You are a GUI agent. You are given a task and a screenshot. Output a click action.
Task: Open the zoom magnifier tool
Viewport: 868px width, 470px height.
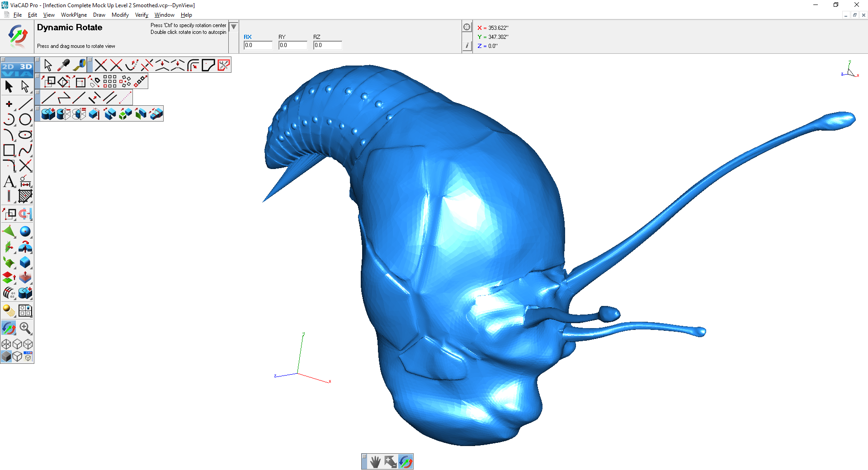[25, 328]
